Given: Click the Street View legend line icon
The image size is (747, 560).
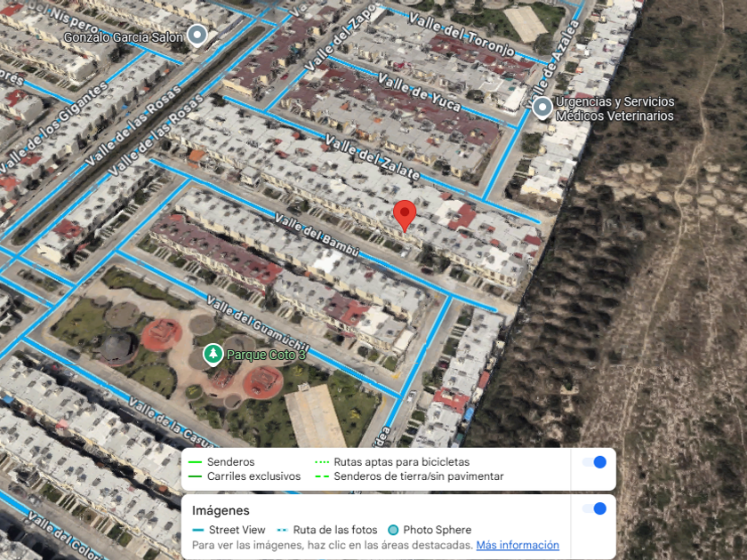Looking at the screenshot, I should pyautogui.click(x=198, y=530).
